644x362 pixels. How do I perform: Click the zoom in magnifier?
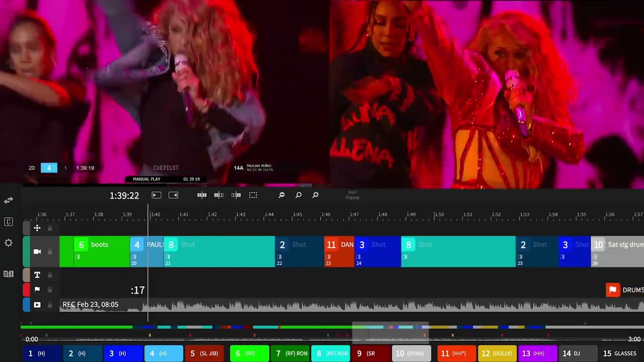click(315, 195)
